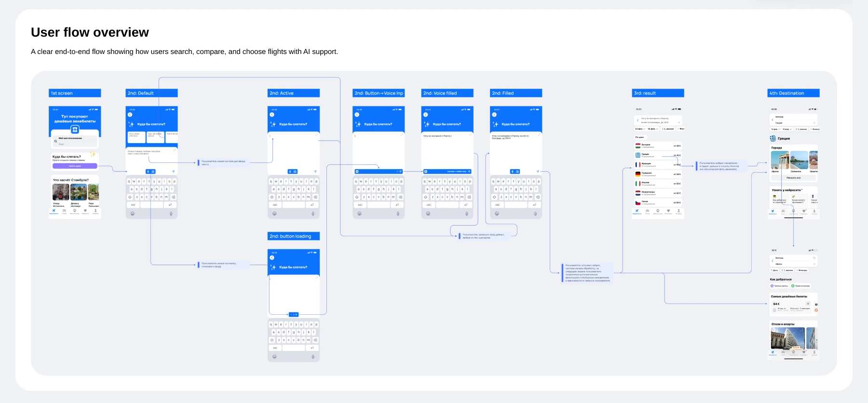Click stop icon in Voice filled input bar
This screenshot has width=868, height=403.
tap(425, 172)
